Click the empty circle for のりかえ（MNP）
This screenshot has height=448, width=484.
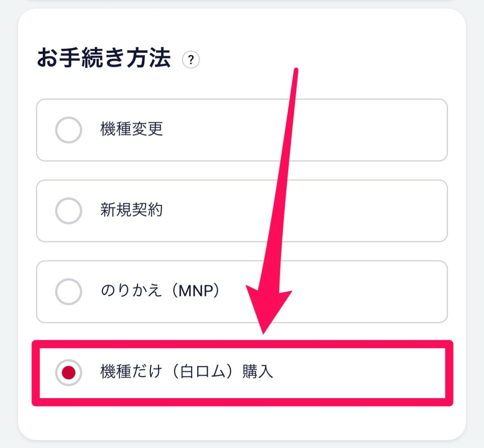68,291
